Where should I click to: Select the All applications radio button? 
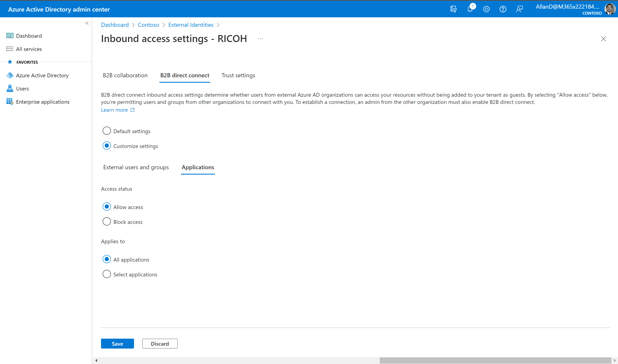coord(107,259)
